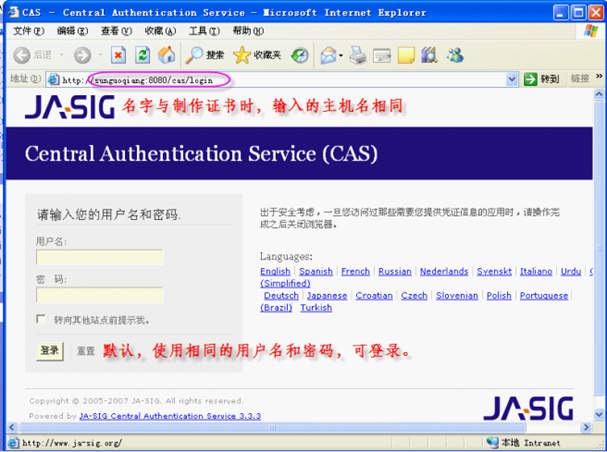Select the Slovenian language link
The height and width of the screenshot is (452, 607).
[x=457, y=296]
